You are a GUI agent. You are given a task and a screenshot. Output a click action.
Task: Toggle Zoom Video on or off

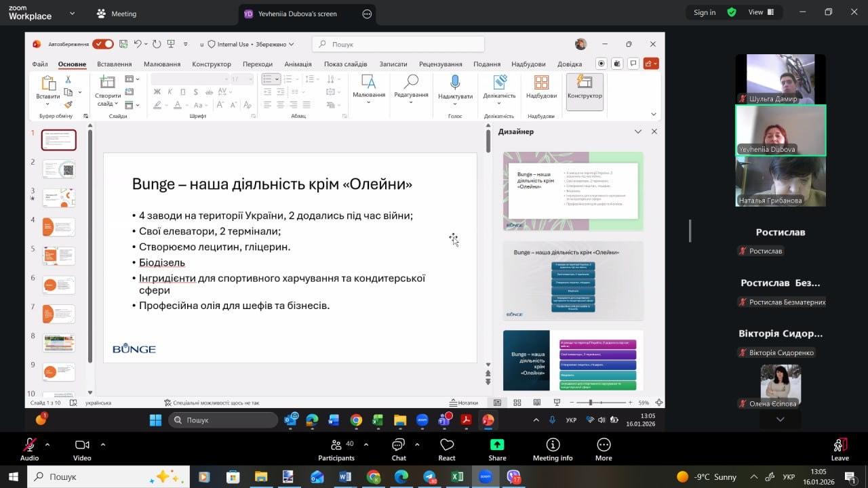tap(82, 449)
